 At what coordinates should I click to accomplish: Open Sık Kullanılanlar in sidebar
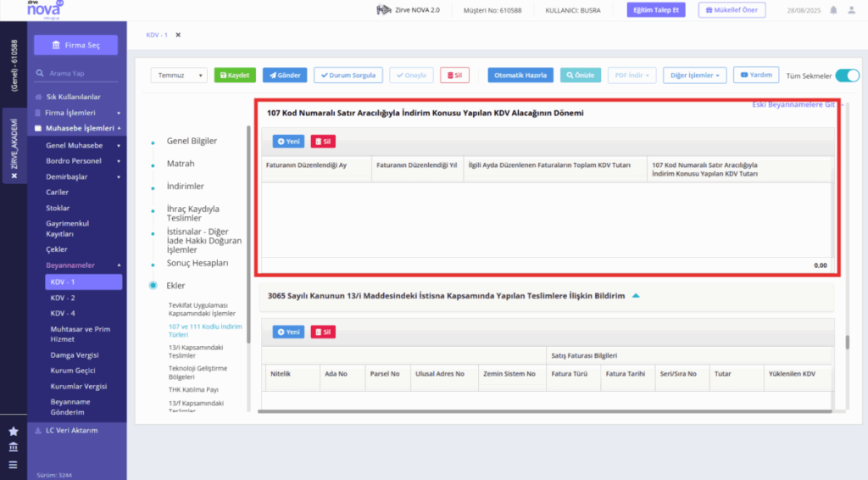pos(73,97)
